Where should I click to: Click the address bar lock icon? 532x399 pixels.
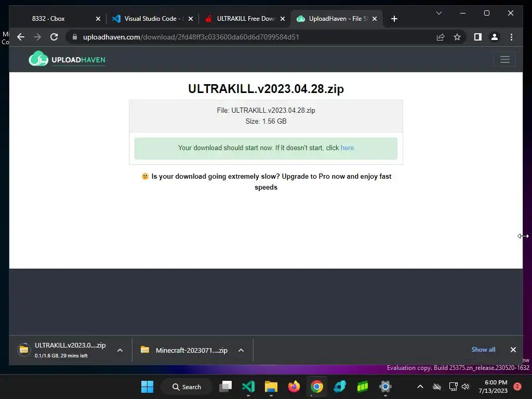(x=75, y=37)
